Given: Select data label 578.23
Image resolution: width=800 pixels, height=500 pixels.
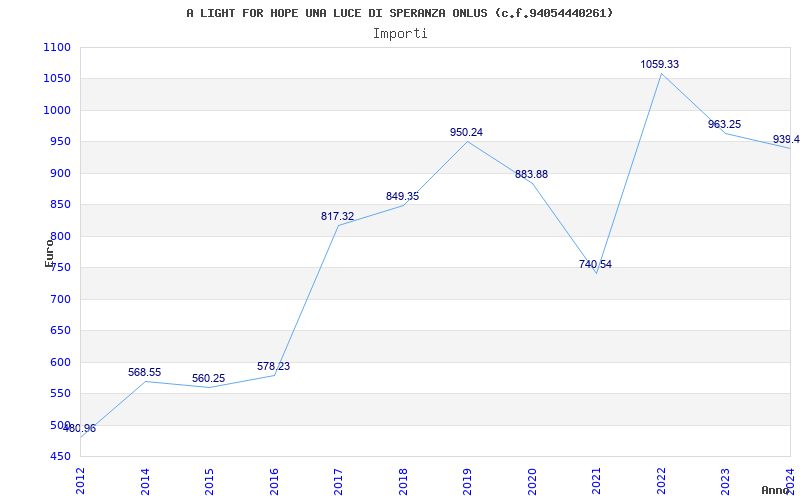Looking at the screenshot, I should (x=273, y=366).
